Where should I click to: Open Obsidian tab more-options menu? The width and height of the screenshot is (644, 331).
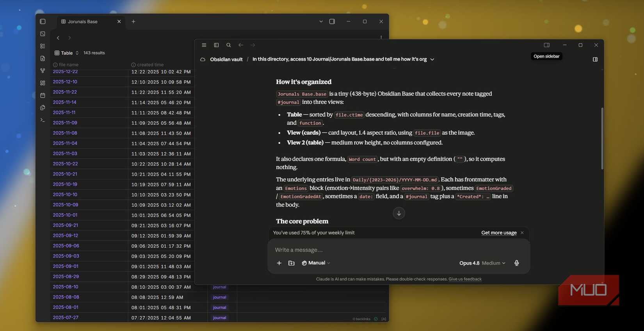tap(381, 38)
